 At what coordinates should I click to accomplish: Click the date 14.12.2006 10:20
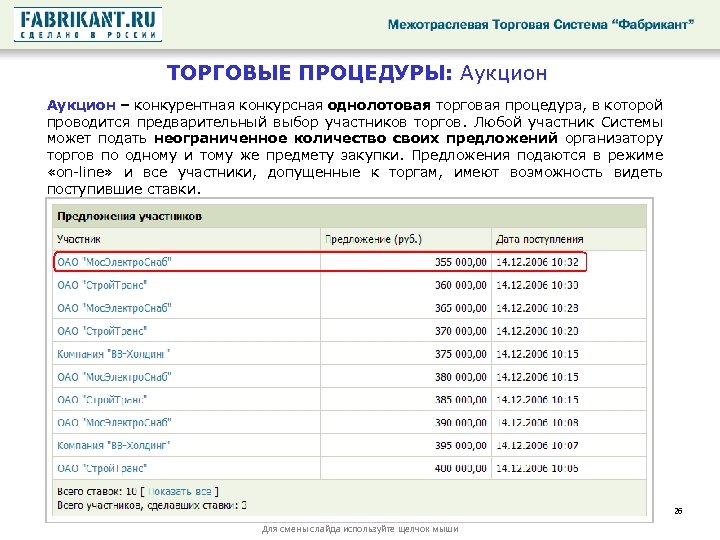point(537,331)
